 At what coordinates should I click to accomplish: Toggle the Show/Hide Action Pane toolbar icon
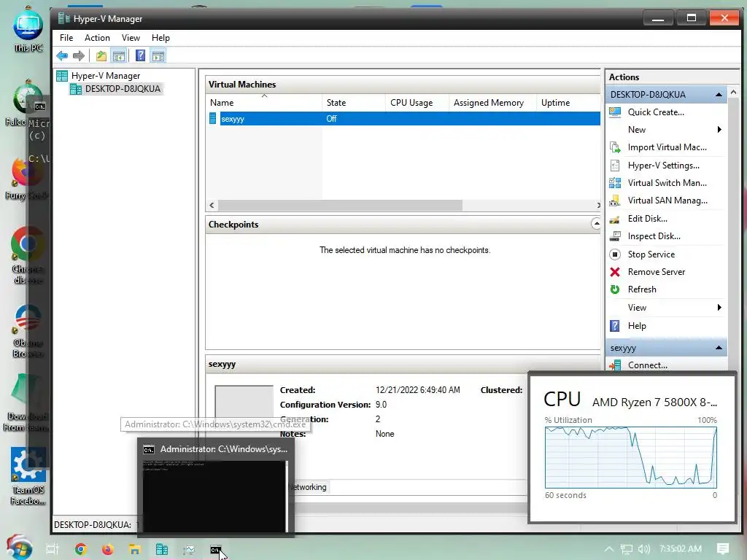[158, 55]
